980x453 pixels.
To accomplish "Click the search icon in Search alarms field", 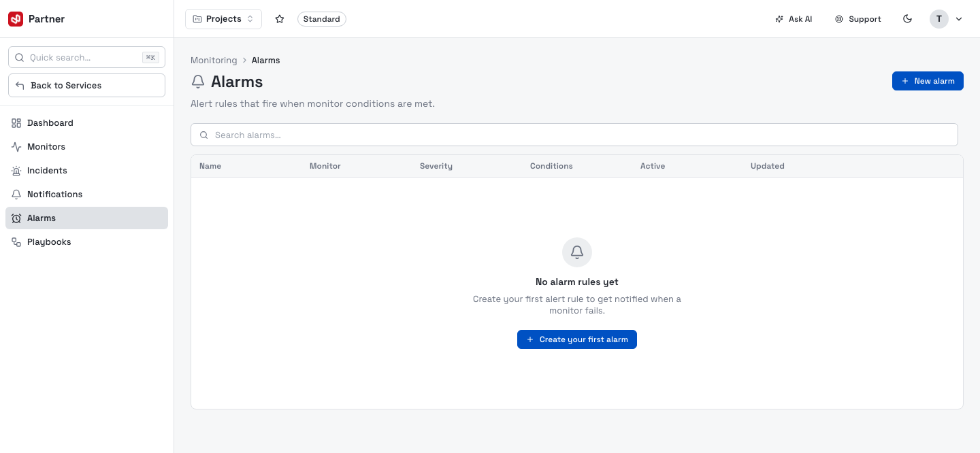I will click(204, 135).
